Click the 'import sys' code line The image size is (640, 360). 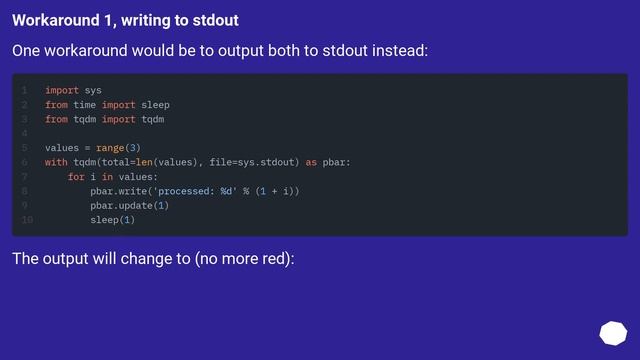pyautogui.click(x=73, y=90)
